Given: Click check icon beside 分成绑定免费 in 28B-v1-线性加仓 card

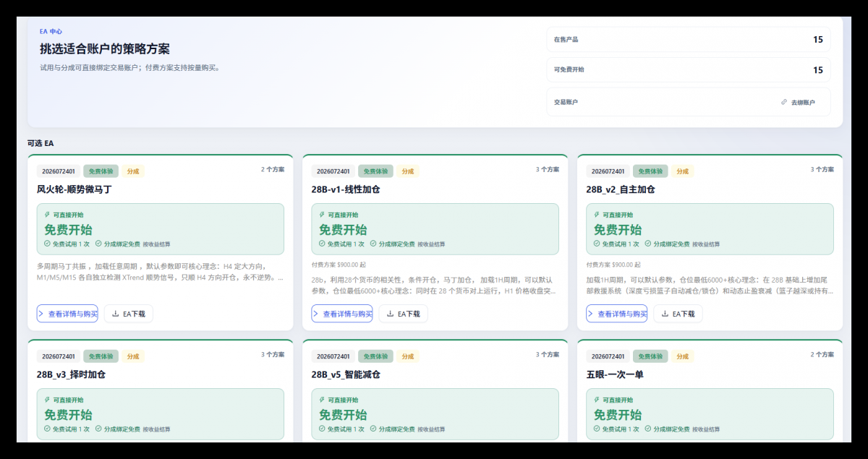Looking at the screenshot, I should (x=373, y=244).
